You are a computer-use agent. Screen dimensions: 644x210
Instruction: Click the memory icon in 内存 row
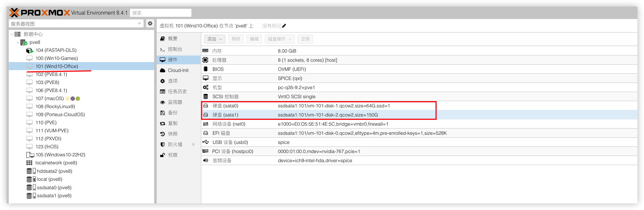(x=206, y=51)
